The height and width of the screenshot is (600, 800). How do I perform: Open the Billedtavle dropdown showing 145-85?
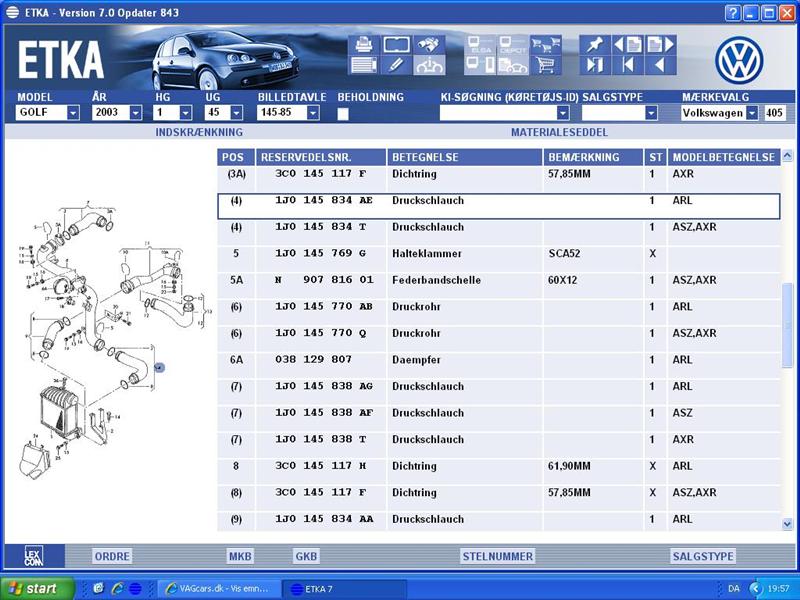312,113
